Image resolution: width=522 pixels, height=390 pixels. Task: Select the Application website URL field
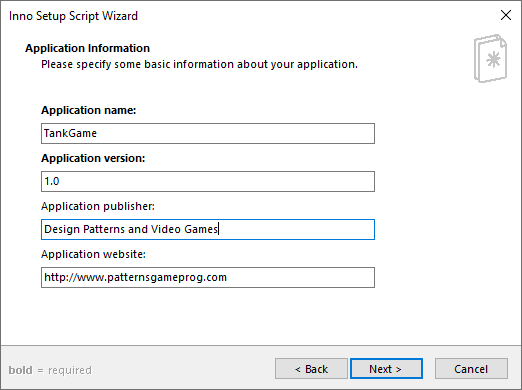click(x=208, y=277)
